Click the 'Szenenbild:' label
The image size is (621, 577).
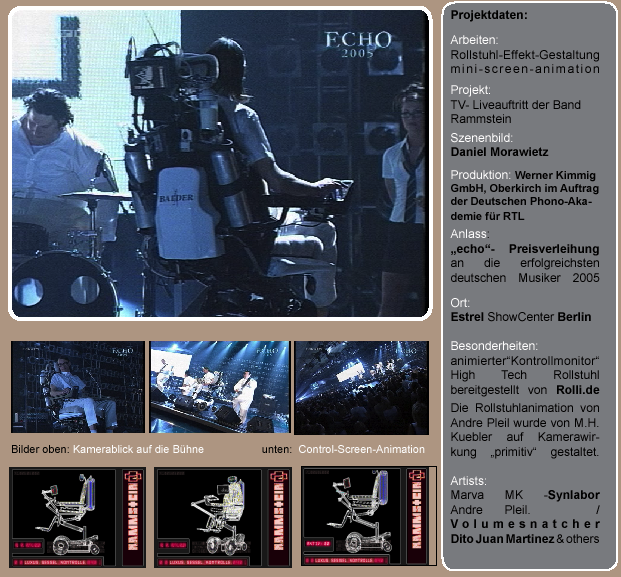pyautogui.click(x=482, y=138)
